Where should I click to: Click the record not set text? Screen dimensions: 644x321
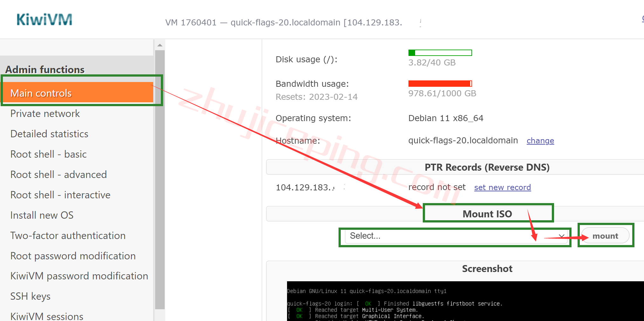[x=437, y=187]
